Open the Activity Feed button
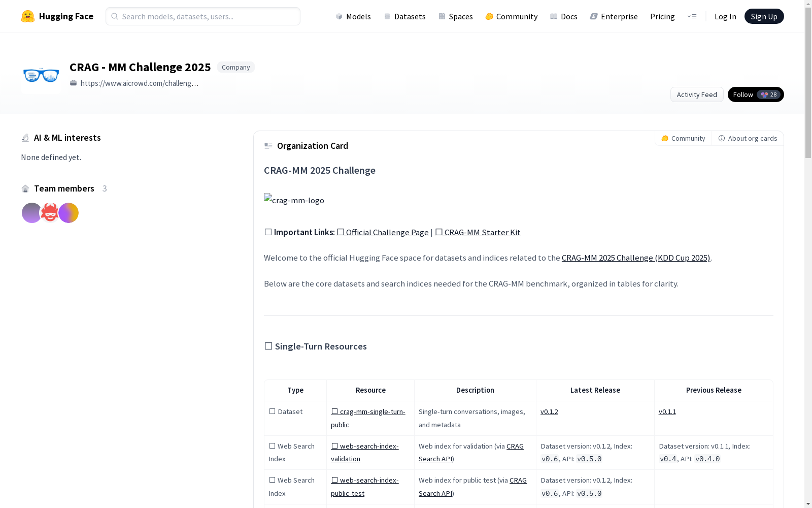Screen dimensions: 812x508 (x=697, y=94)
